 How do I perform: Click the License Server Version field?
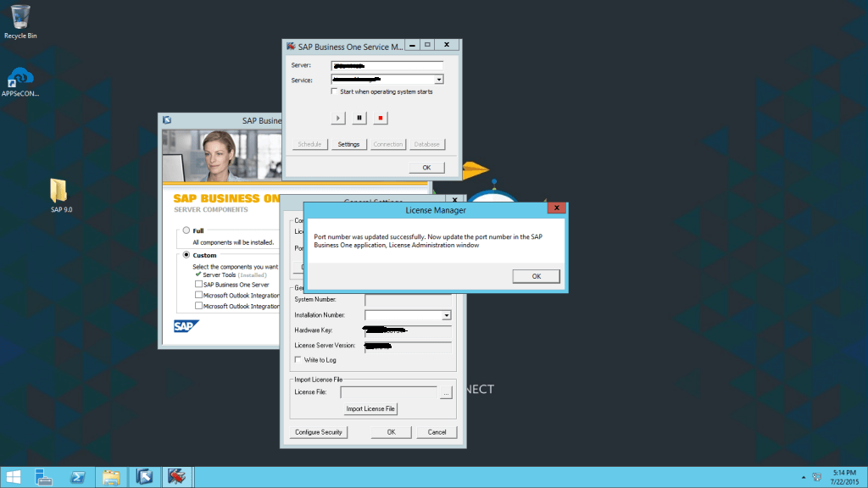pos(408,346)
